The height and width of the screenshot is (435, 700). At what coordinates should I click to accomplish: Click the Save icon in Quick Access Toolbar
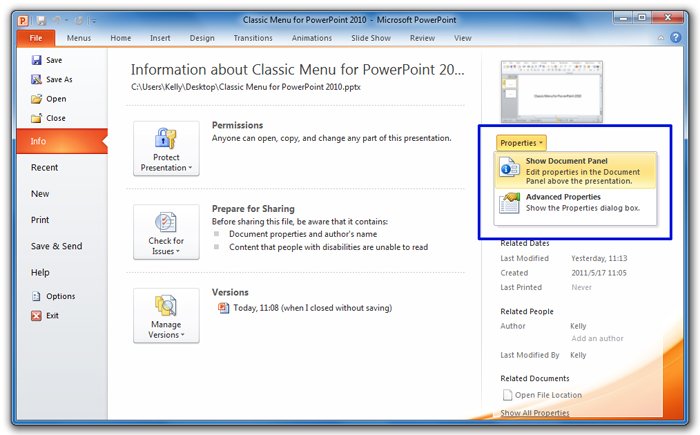41,18
